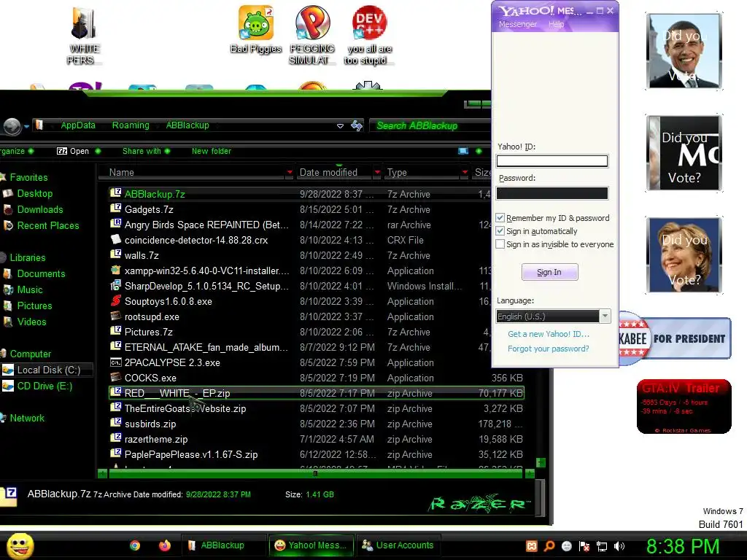The height and width of the screenshot is (560, 747).
Task: Click the horizontal scrollbar right arrow
Action: [x=530, y=474]
